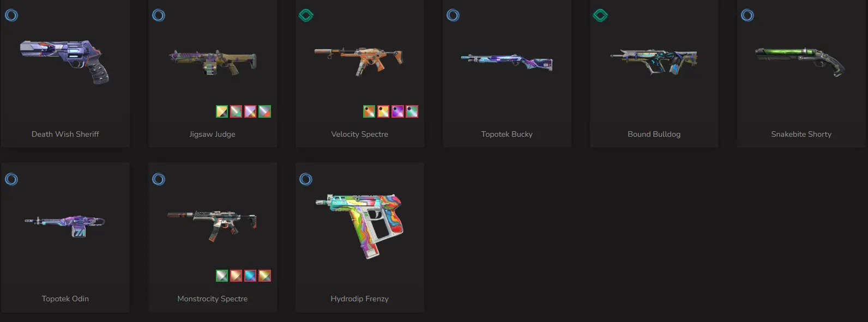Viewport: 868px width, 322px height.
Task: Click the tier icon on Death Wish Sheriff
Action: [11, 15]
